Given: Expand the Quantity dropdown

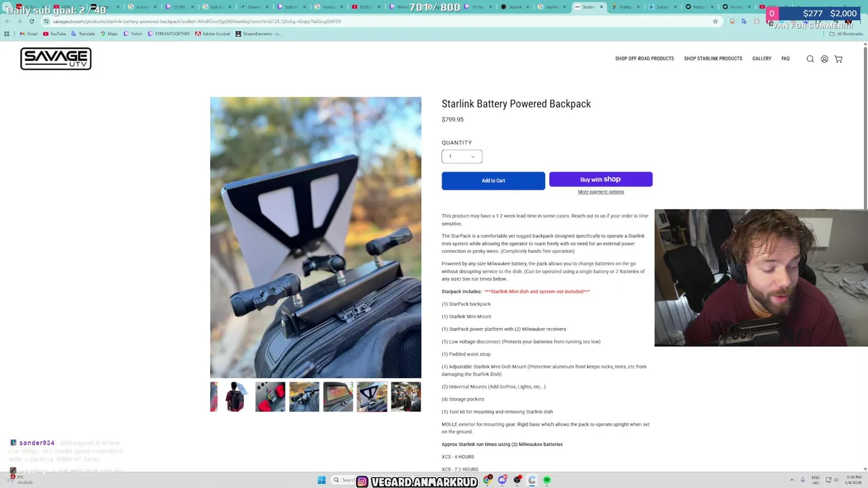Looking at the screenshot, I should pyautogui.click(x=462, y=157).
